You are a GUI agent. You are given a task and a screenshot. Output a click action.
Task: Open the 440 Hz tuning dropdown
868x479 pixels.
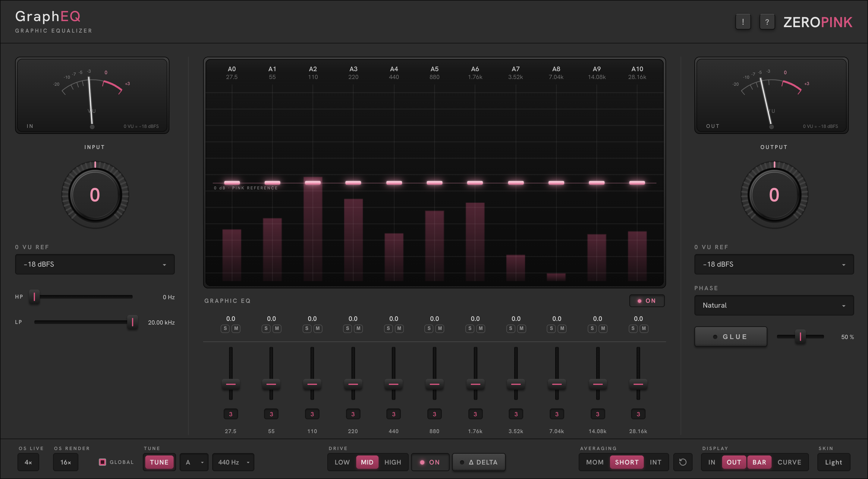(x=233, y=462)
